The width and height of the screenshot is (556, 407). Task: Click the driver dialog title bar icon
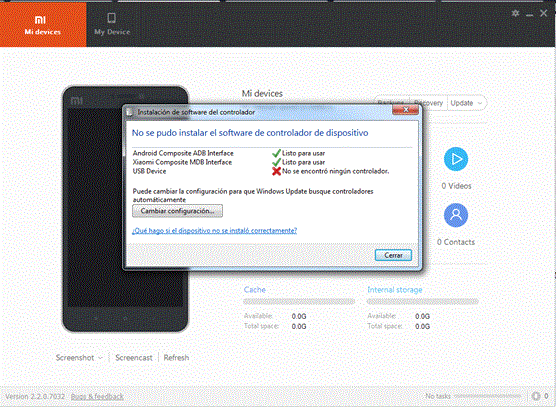coord(129,112)
